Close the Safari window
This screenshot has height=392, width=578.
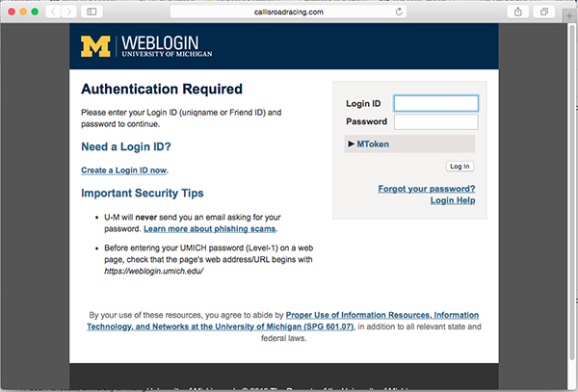click(12, 12)
